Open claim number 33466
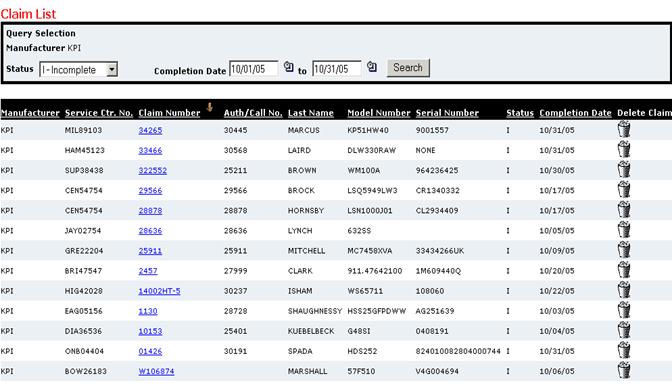 (150, 150)
